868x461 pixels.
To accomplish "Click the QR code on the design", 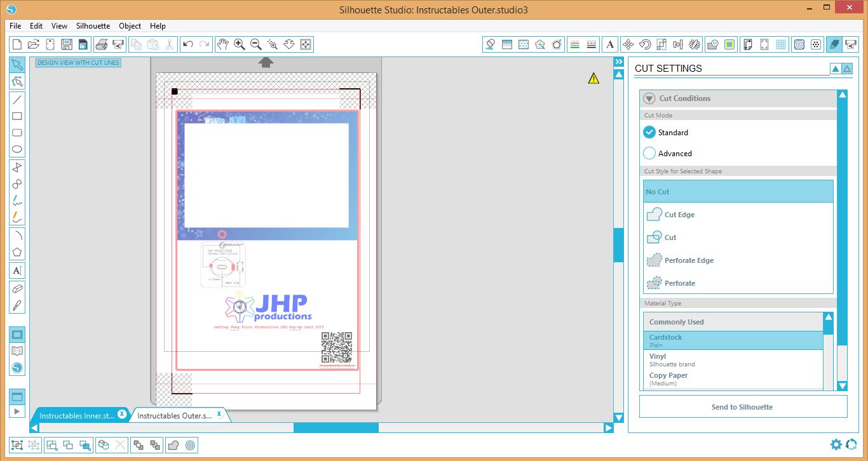I will pos(336,347).
